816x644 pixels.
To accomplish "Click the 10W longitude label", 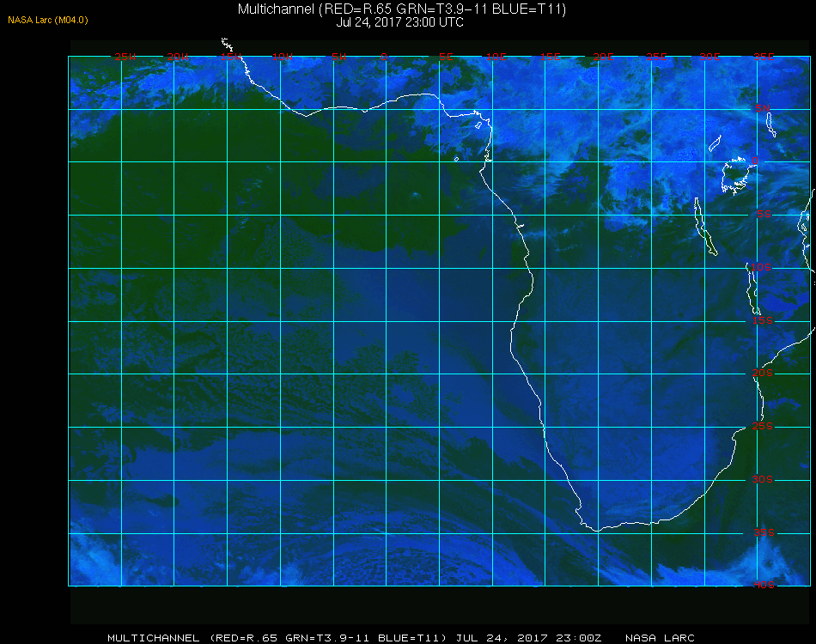I will coord(283,57).
